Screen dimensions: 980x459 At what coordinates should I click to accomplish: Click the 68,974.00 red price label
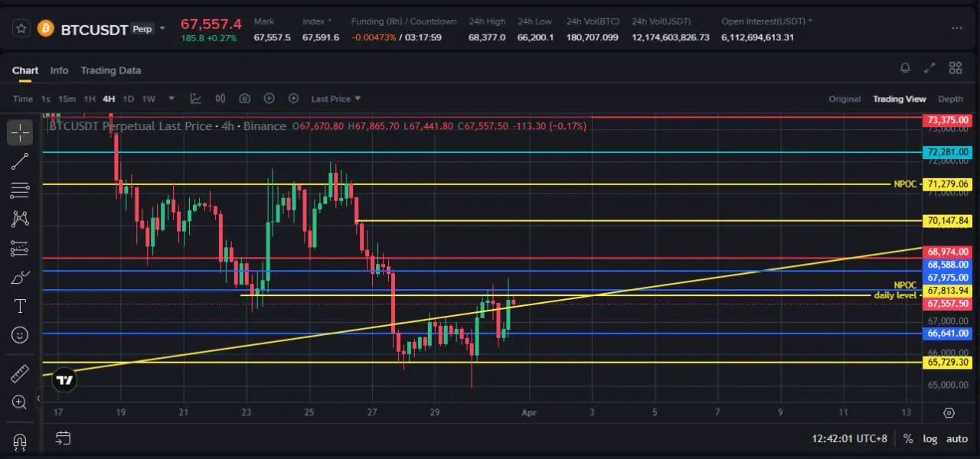pos(948,252)
